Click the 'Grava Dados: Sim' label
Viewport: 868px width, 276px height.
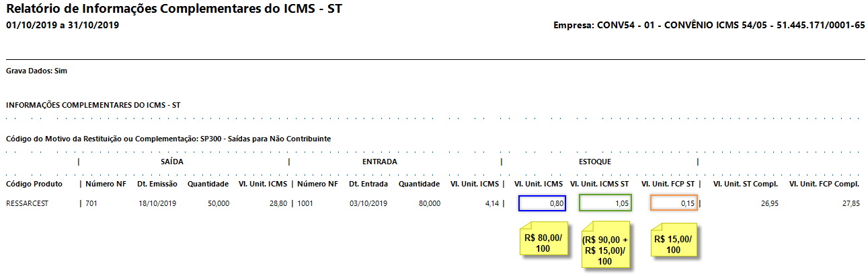[36, 71]
